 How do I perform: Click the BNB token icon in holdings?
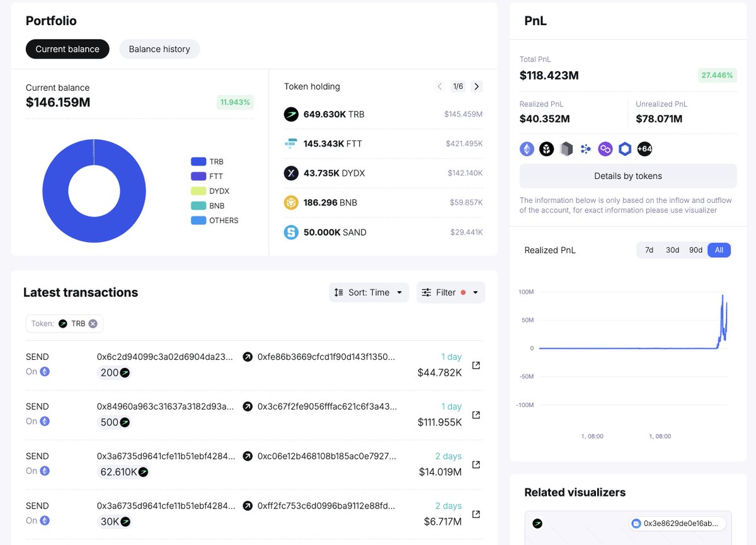click(x=290, y=203)
